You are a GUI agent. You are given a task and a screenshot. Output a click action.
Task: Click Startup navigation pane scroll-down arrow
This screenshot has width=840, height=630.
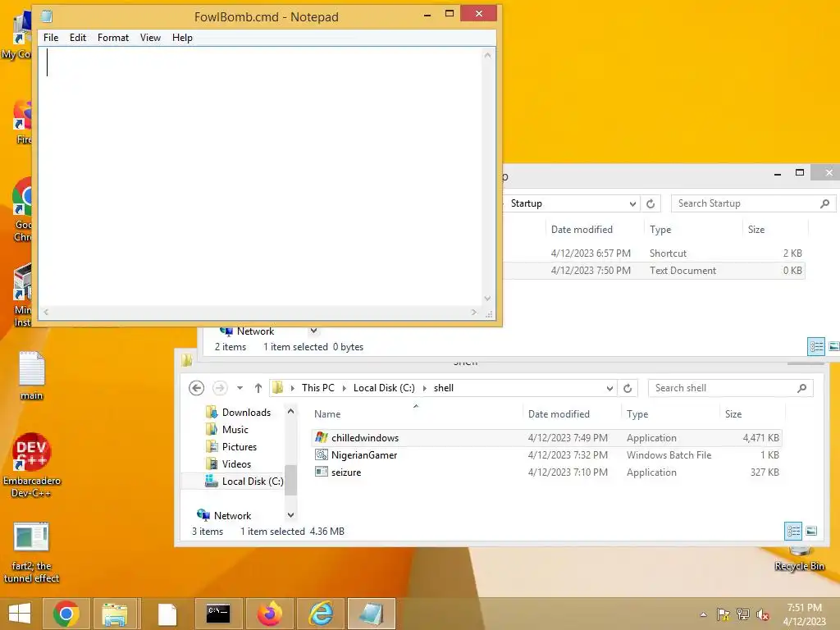(314, 331)
